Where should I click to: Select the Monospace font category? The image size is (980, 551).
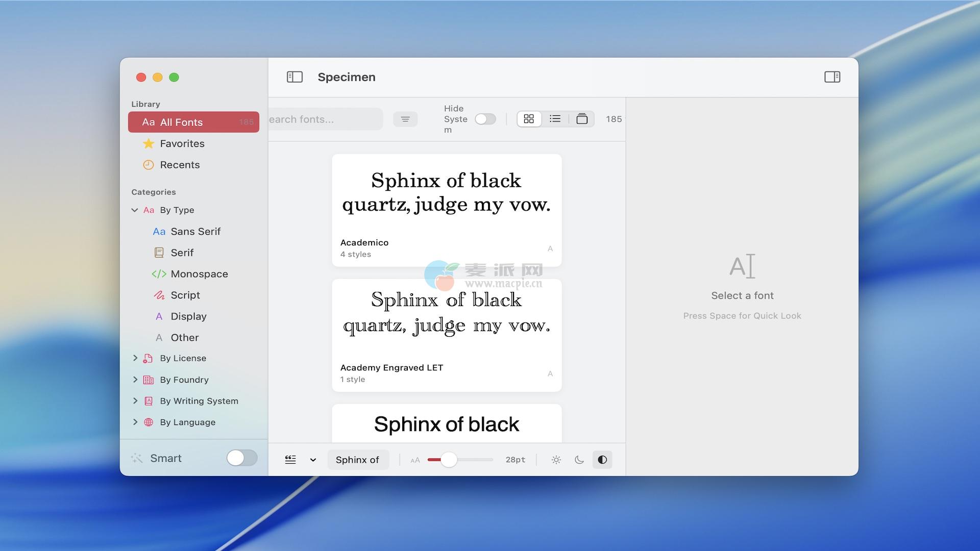[199, 274]
